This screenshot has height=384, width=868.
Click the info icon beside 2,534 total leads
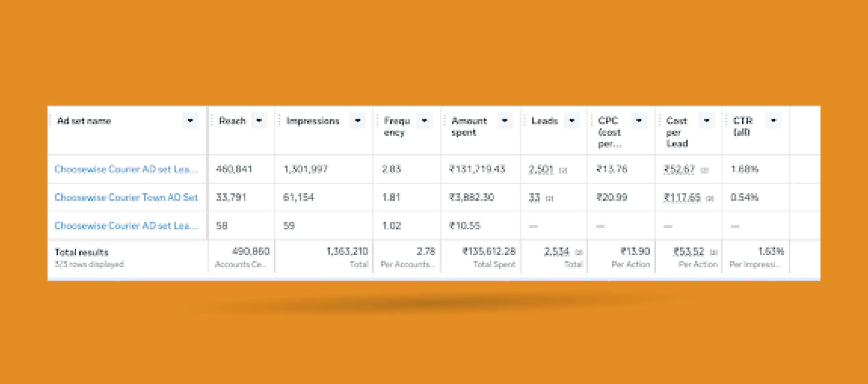coord(579,252)
